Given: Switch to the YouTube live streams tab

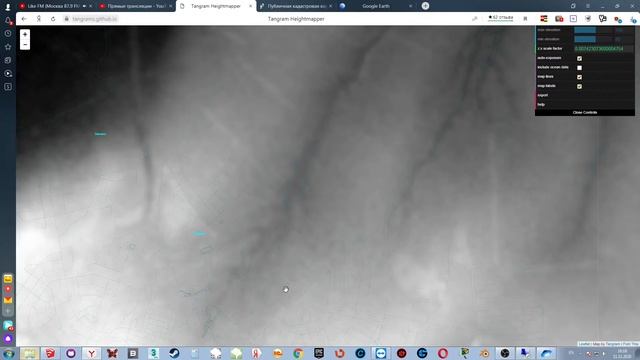Looking at the screenshot, I should click(x=136, y=6).
